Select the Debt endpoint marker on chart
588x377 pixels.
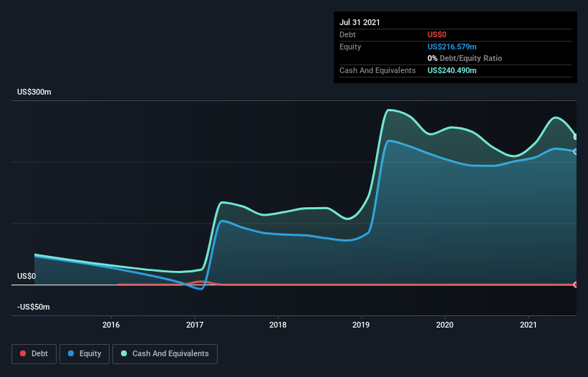click(x=576, y=285)
